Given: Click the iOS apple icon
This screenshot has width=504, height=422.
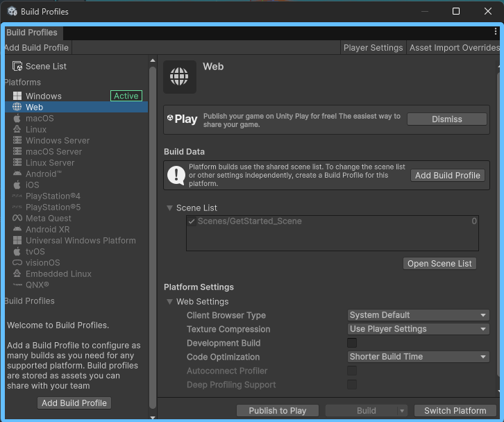Looking at the screenshot, I should coord(17,185).
